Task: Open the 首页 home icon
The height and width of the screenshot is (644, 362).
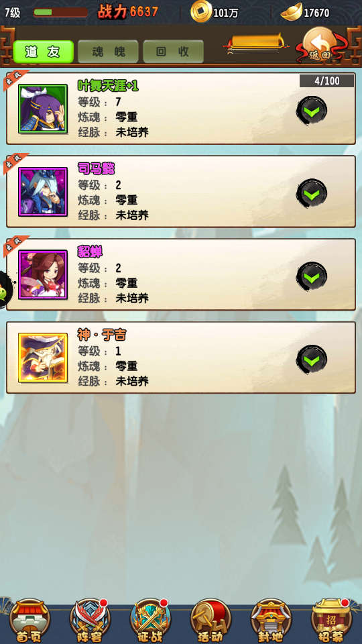Action: (29, 620)
